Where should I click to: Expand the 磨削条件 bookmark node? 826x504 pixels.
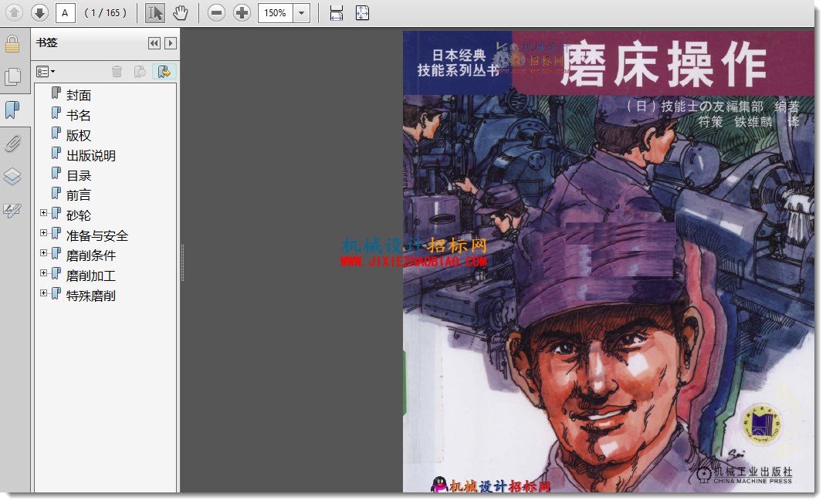pos(44,253)
